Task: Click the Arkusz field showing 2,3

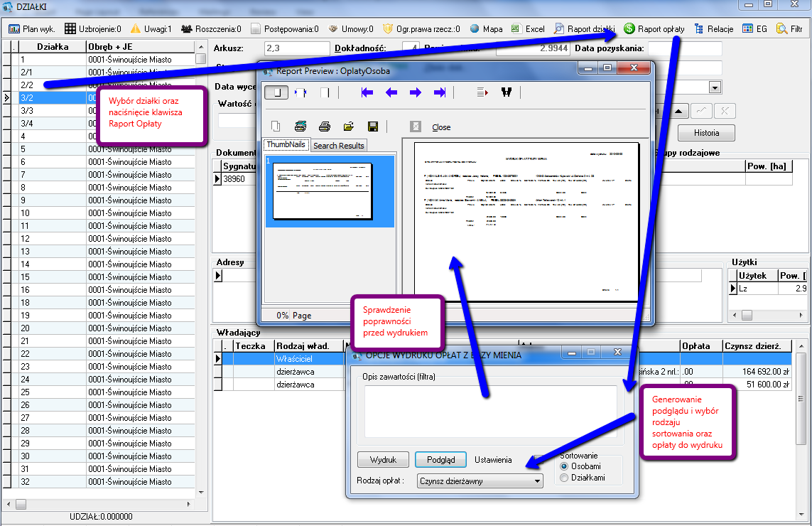Action: click(297, 48)
